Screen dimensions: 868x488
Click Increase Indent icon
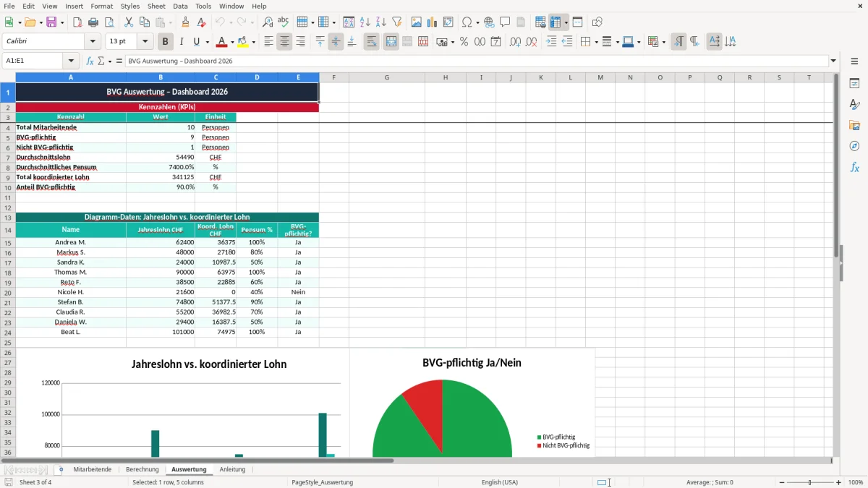click(551, 42)
